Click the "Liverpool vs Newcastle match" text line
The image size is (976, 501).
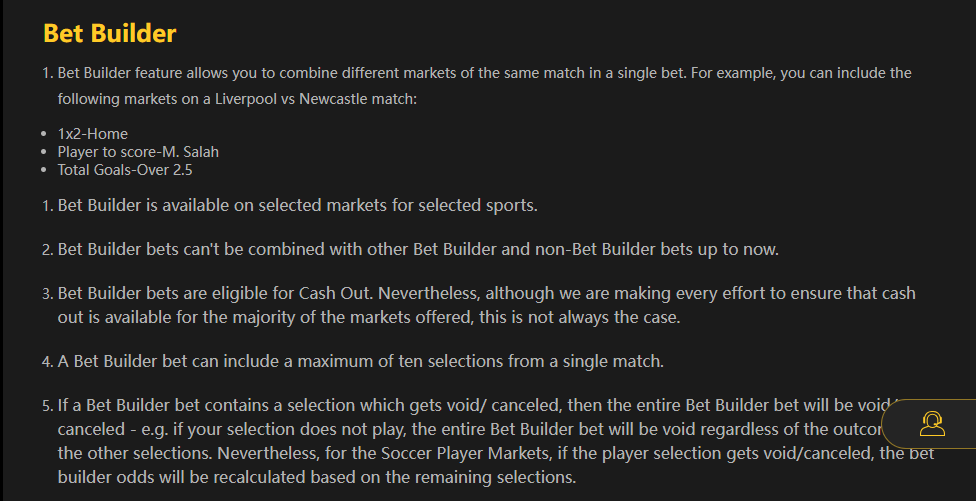click(x=236, y=99)
